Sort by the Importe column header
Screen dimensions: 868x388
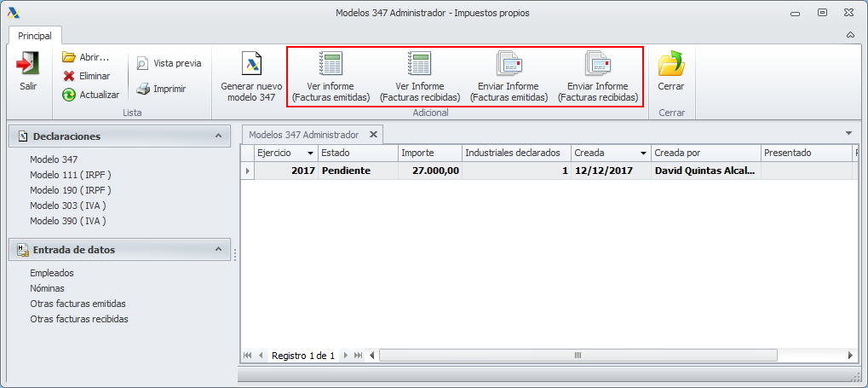point(430,153)
